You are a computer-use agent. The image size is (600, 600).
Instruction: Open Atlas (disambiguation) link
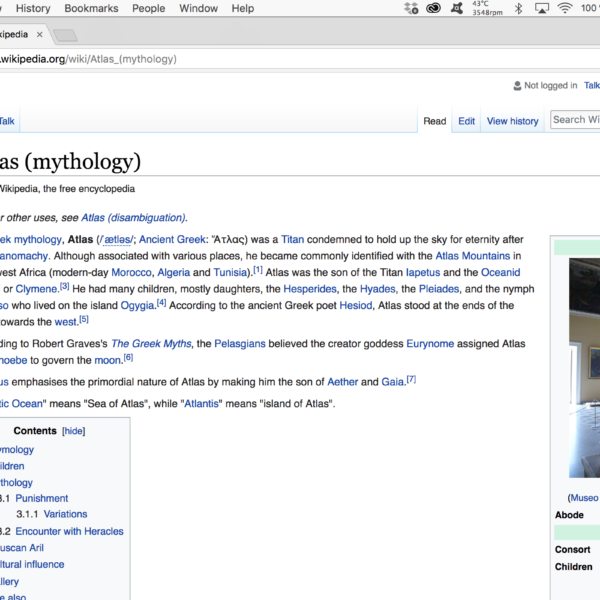134,217
